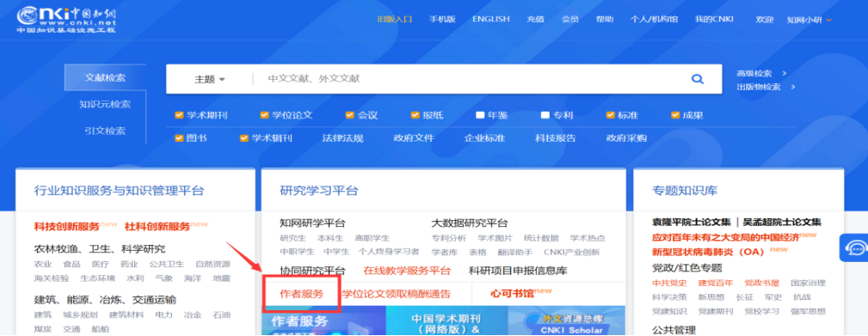Open 充值 in top menu

(x=535, y=19)
